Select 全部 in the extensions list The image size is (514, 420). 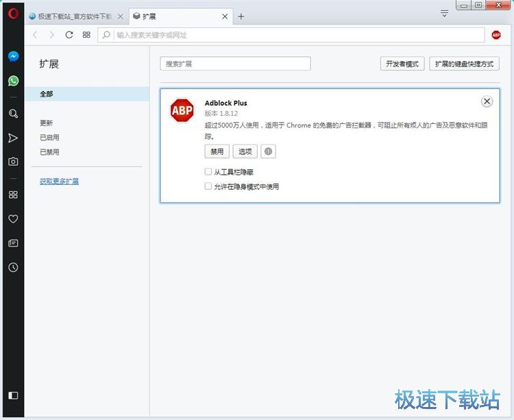87,94
